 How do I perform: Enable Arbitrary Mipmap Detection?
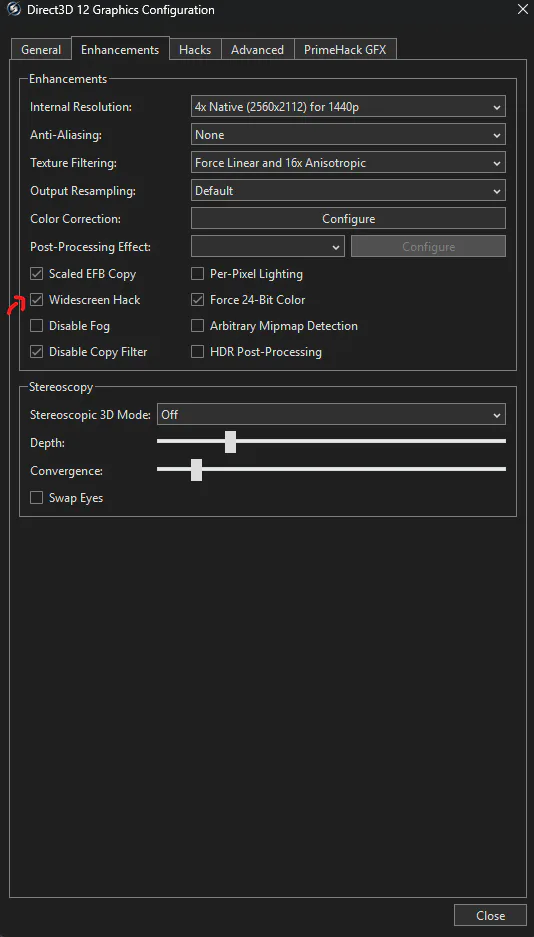197,326
